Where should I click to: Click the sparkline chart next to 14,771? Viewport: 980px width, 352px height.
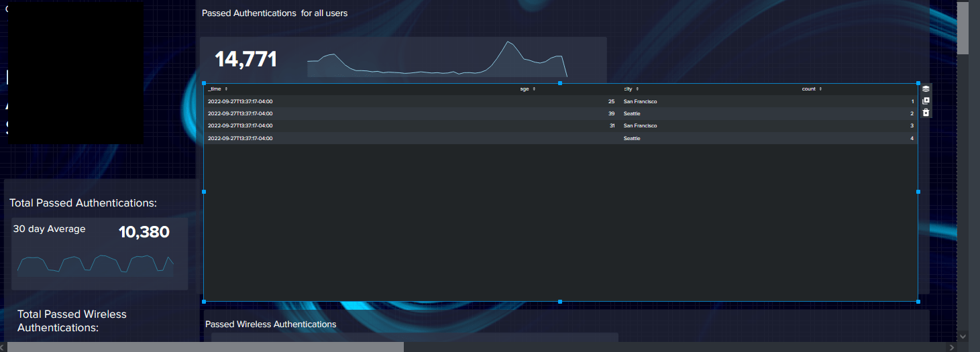[437, 59]
